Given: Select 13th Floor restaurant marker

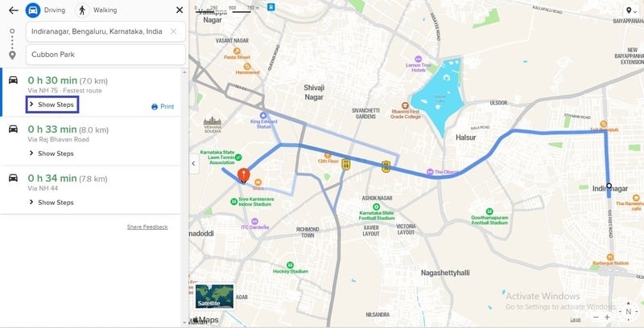Looking at the screenshot, I should pos(328,155).
